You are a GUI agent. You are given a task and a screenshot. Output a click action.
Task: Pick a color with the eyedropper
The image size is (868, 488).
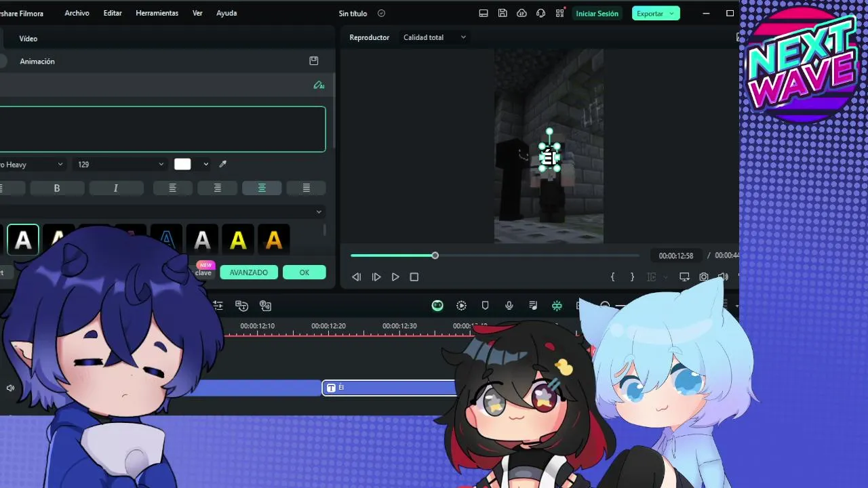pos(222,164)
